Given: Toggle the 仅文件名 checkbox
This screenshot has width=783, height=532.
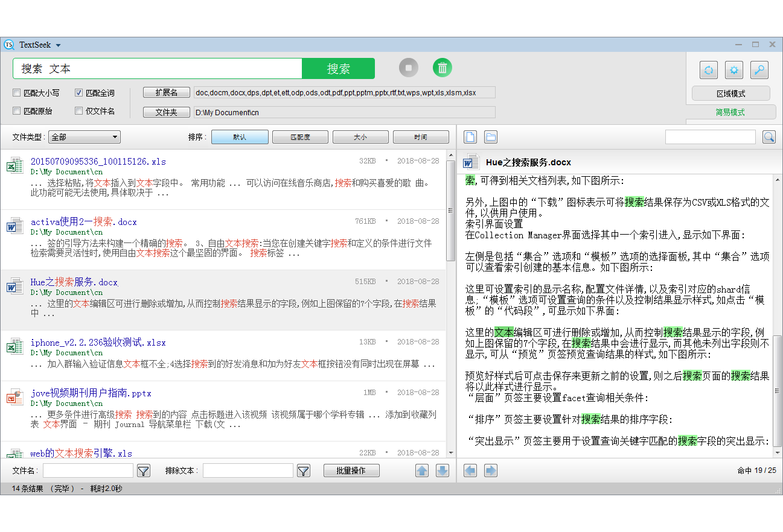Looking at the screenshot, I should [x=79, y=111].
